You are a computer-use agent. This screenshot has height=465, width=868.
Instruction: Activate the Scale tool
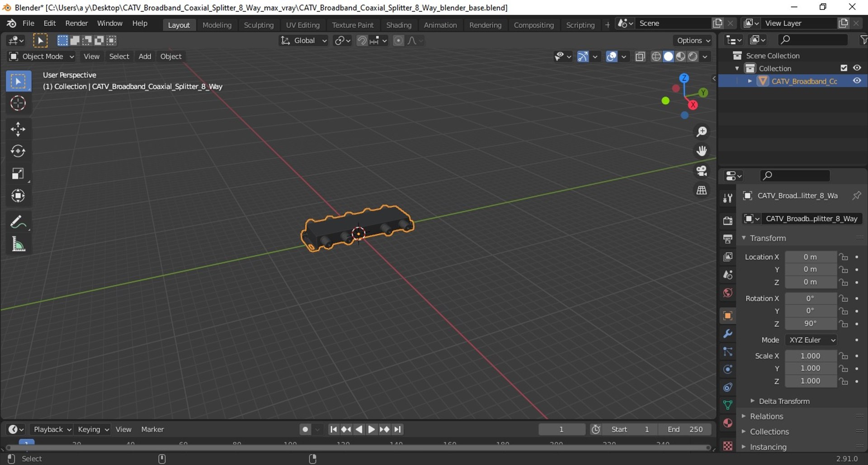point(18,174)
